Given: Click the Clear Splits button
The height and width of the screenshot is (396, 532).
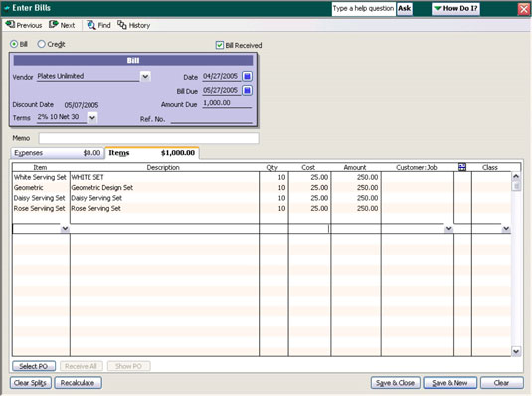Looking at the screenshot, I should tap(30, 383).
